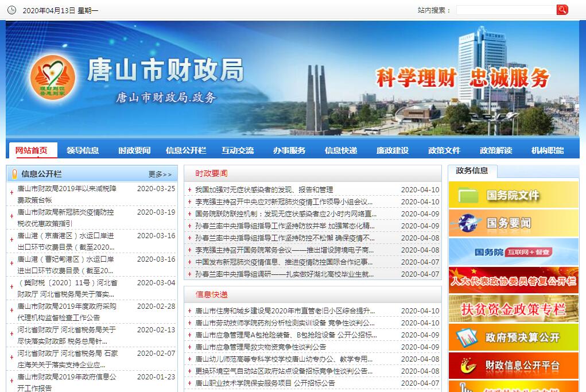586x392 pixels.
Task: Focus the 站内搜索 input field
Action: [x=505, y=10]
